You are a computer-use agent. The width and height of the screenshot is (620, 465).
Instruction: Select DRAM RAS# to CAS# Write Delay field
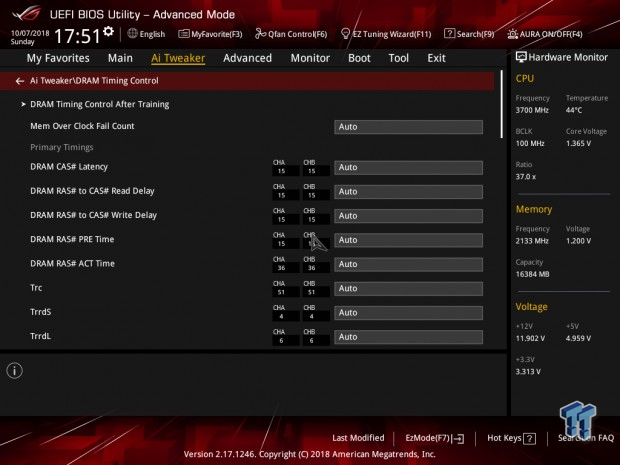pyautogui.click(x=408, y=216)
